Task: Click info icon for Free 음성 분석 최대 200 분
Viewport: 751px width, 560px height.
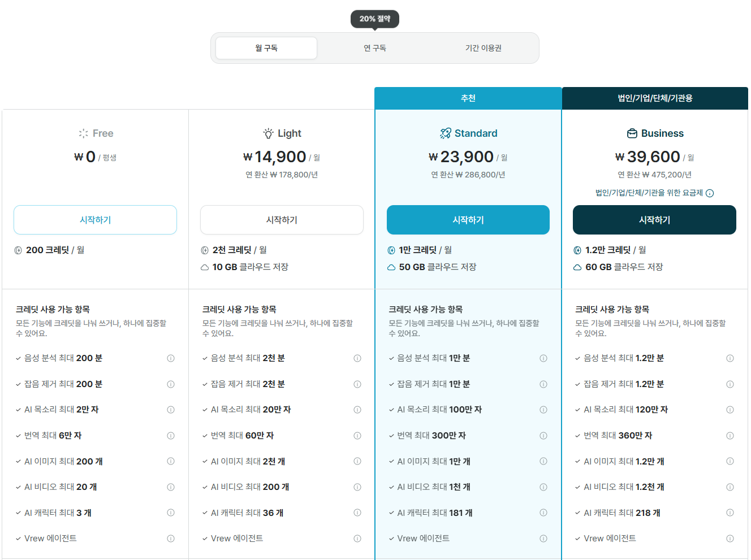Action: coord(171,358)
